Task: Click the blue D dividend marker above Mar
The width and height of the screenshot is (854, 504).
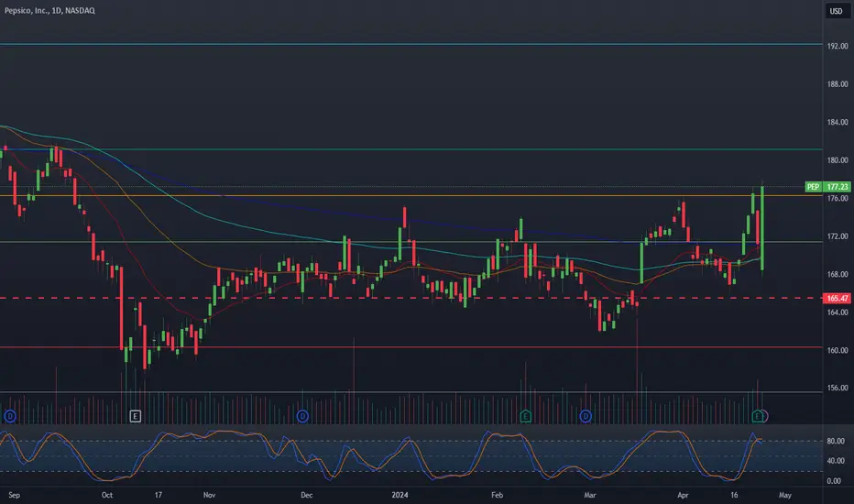Action: click(586, 417)
